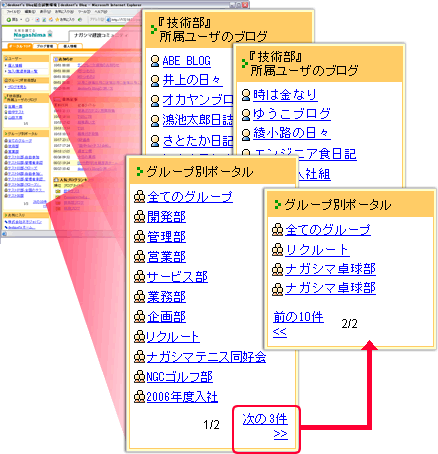This screenshot has height=454, width=438.
Task: Click the user icon beside 鴻池太郎日誌
Action: pos(155,120)
